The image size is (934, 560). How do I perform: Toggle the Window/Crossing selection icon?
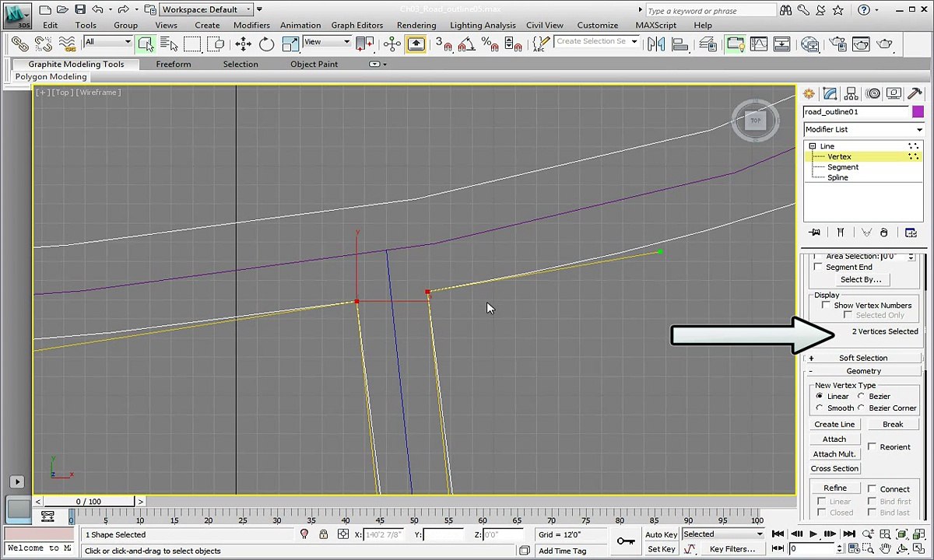pyautogui.click(x=216, y=44)
